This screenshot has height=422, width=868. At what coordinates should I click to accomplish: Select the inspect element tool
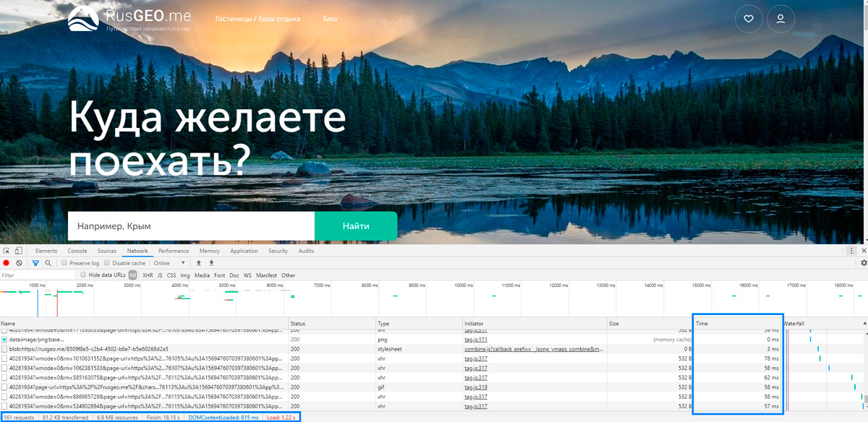pos(7,250)
